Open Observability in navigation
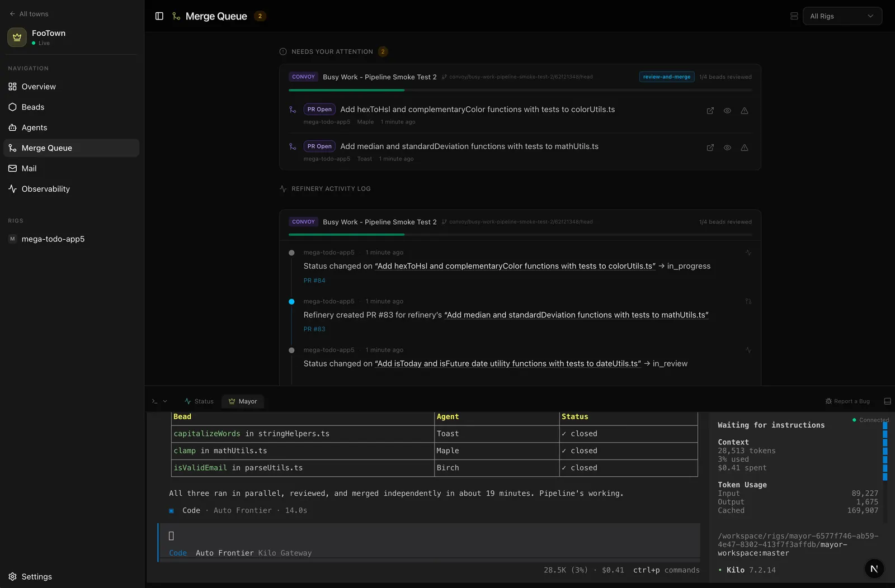The height and width of the screenshot is (588, 895). [72, 189]
